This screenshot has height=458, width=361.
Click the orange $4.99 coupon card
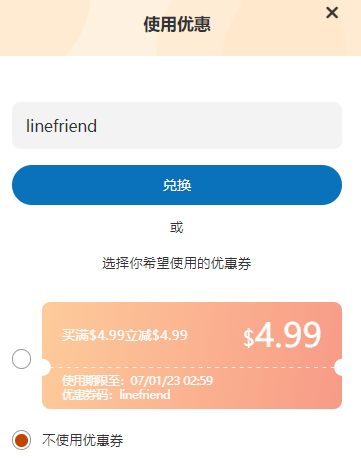(x=192, y=355)
